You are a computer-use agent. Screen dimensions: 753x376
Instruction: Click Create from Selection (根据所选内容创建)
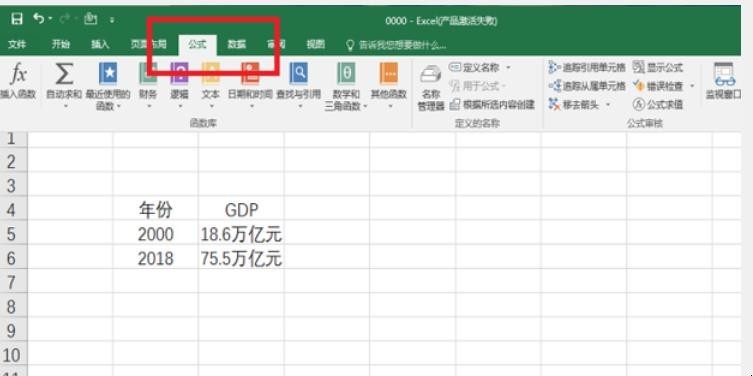(492, 104)
